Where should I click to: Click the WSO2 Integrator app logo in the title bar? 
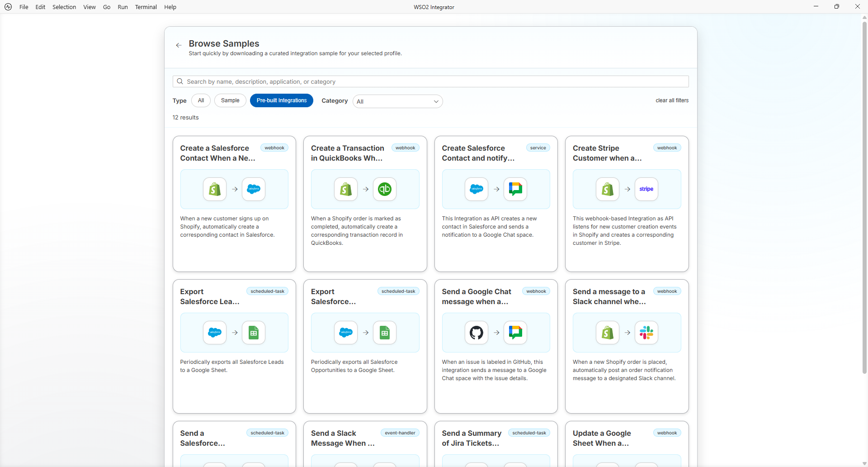8,7
